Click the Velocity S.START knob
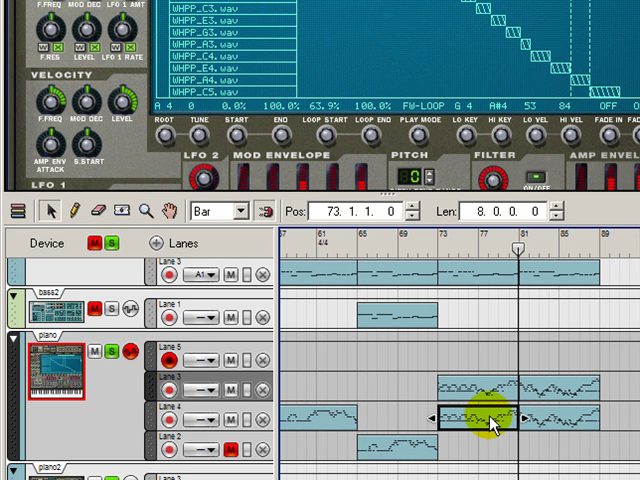This screenshot has height=480, width=640. 86,144
